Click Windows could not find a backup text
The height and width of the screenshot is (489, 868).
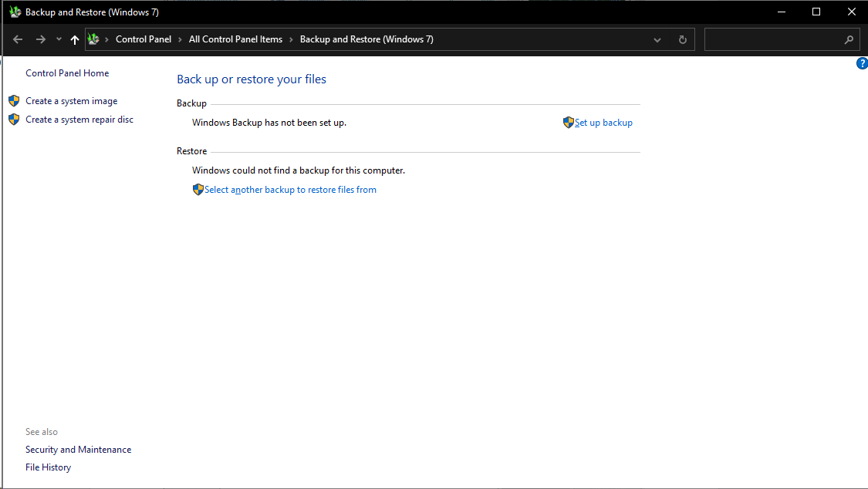299,170
